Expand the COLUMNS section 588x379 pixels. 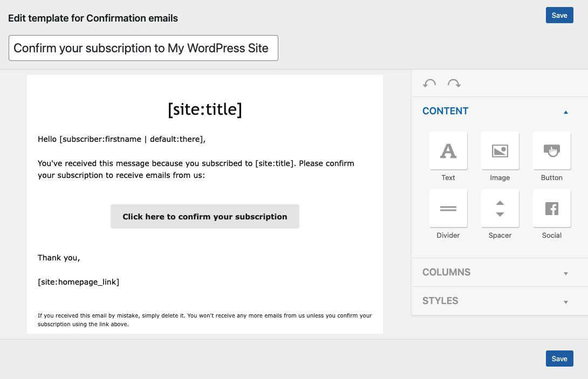(x=565, y=272)
